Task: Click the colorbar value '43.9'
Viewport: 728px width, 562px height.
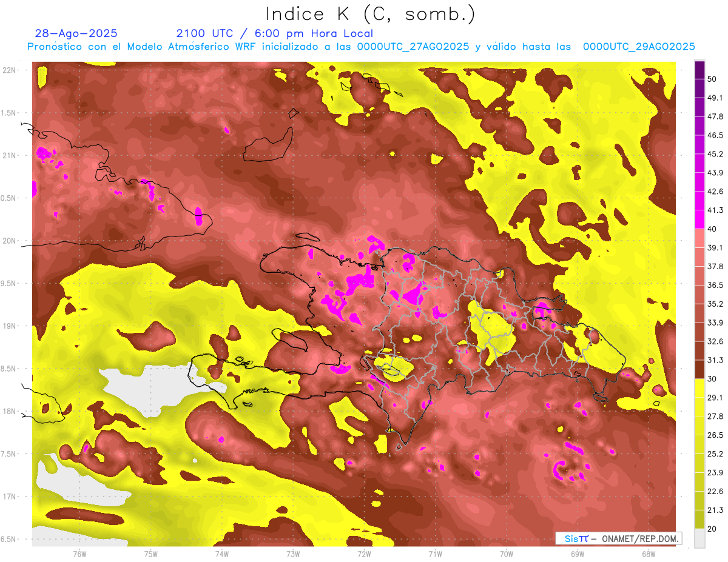Action: [715, 173]
